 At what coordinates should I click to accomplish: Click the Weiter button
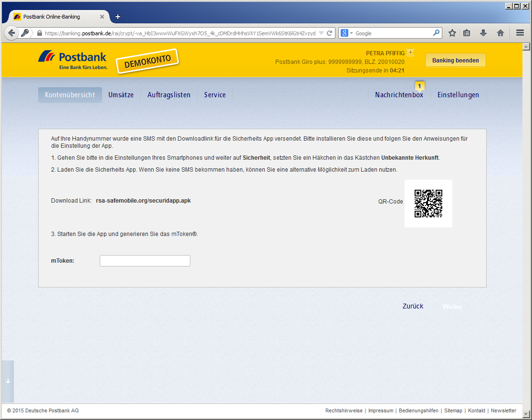(x=452, y=307)
